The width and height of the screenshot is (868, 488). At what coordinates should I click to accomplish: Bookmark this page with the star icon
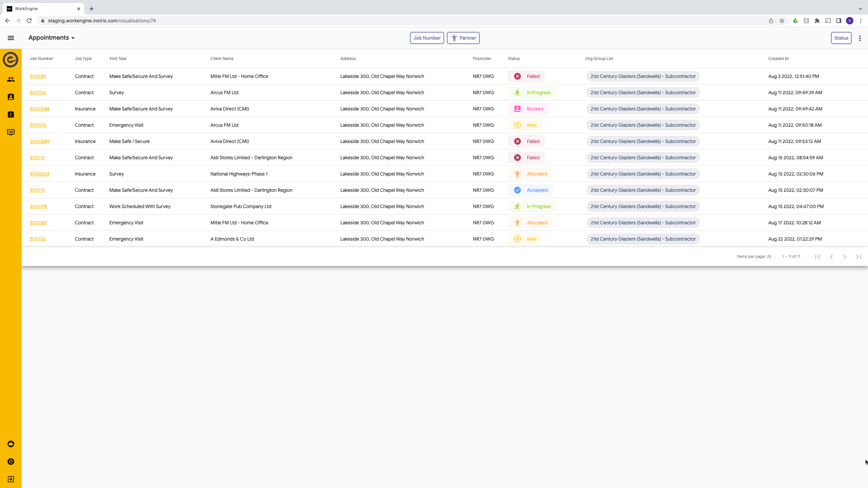point(782,21)
